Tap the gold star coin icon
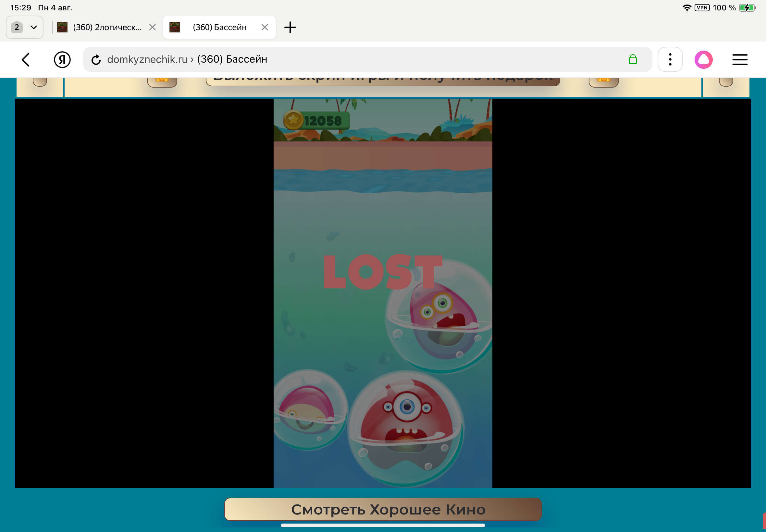 pos(293,120)
